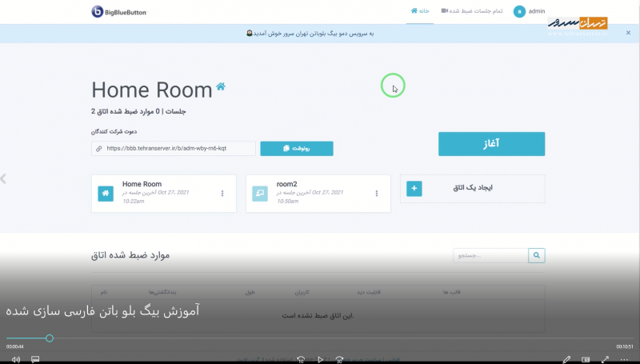Click the video progress slider handle
The width and height of the screenshot is (640, 364).
tap(50, 338)
